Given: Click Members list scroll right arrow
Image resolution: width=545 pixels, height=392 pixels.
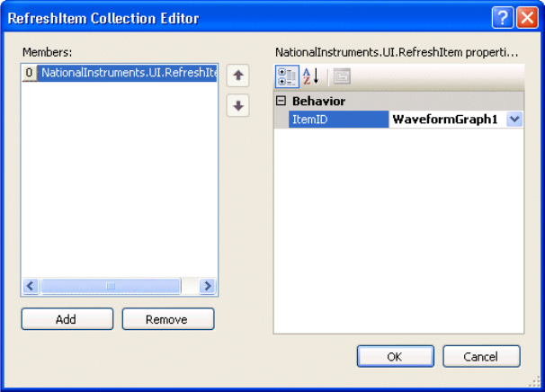Looking at the screenshot, I should click(208, 286).
